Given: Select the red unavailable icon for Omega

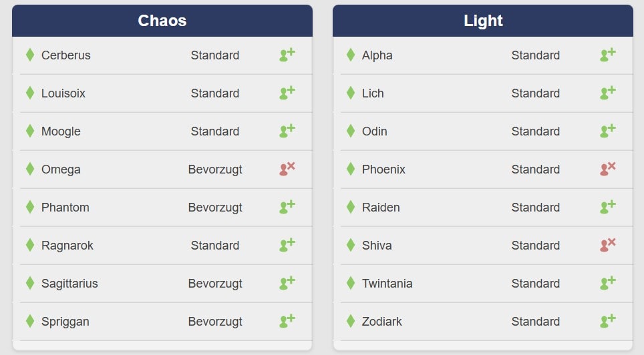Looking at the screenshot, I should 287,169.
